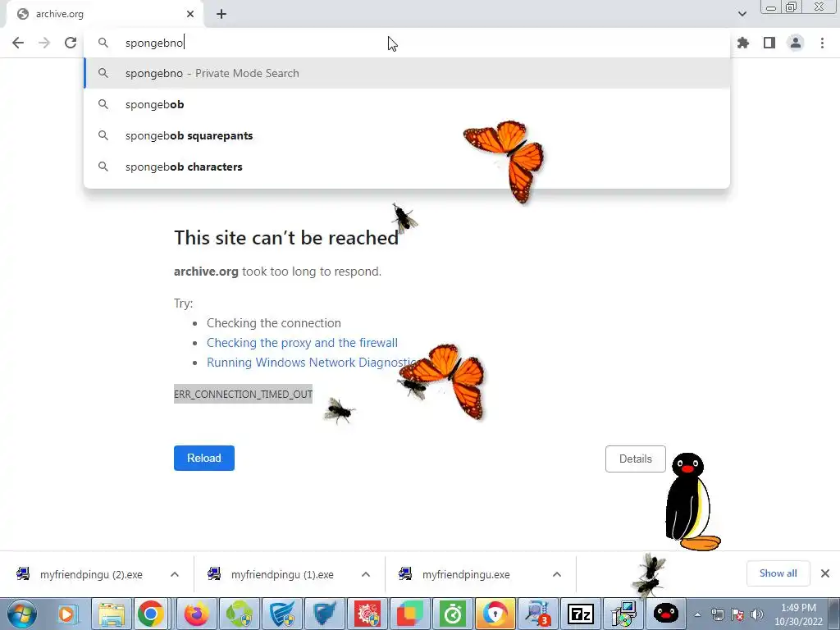Choose 'spongebno - Private Mode Search' suggestion
The image size is (840, 630).
(x=407, y=73)
